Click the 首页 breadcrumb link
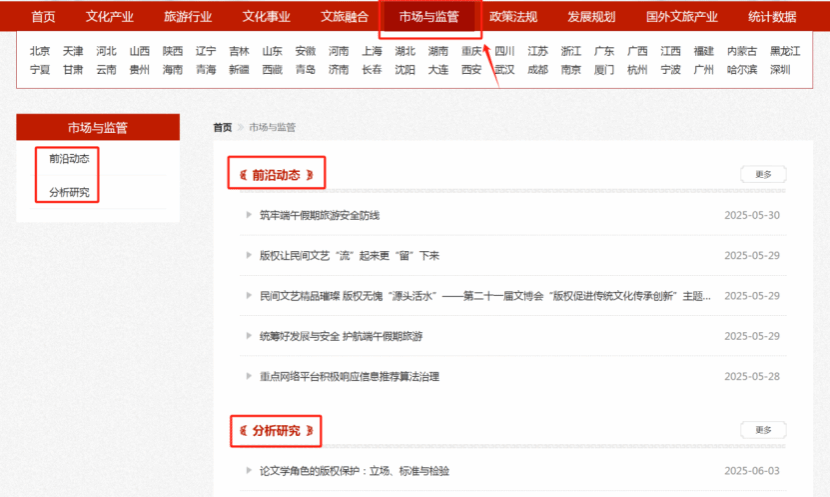 [x=222, y=127]
